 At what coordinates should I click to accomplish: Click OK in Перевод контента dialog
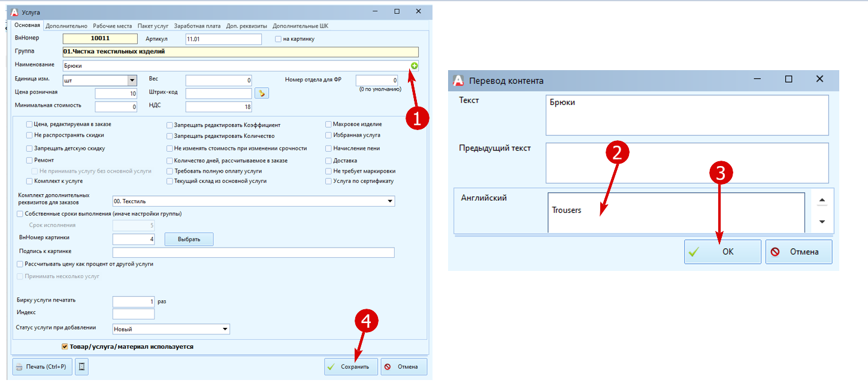[x=723, y=252]
